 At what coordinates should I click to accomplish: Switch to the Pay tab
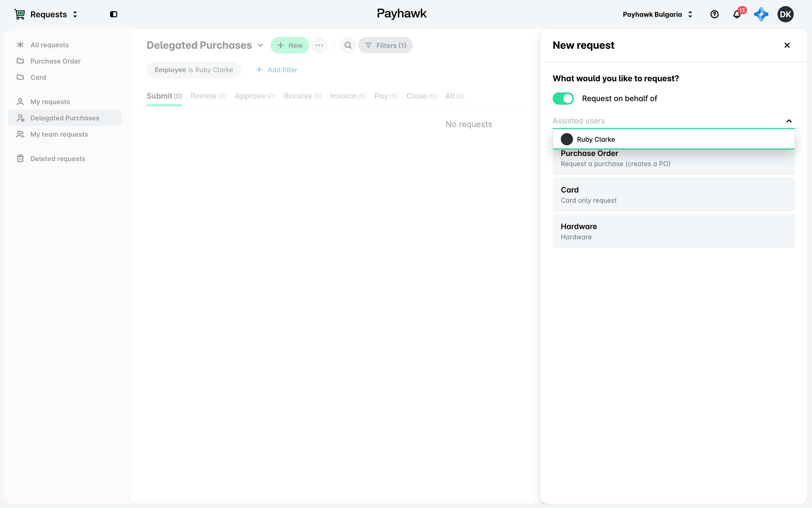(x=386, y=96)
